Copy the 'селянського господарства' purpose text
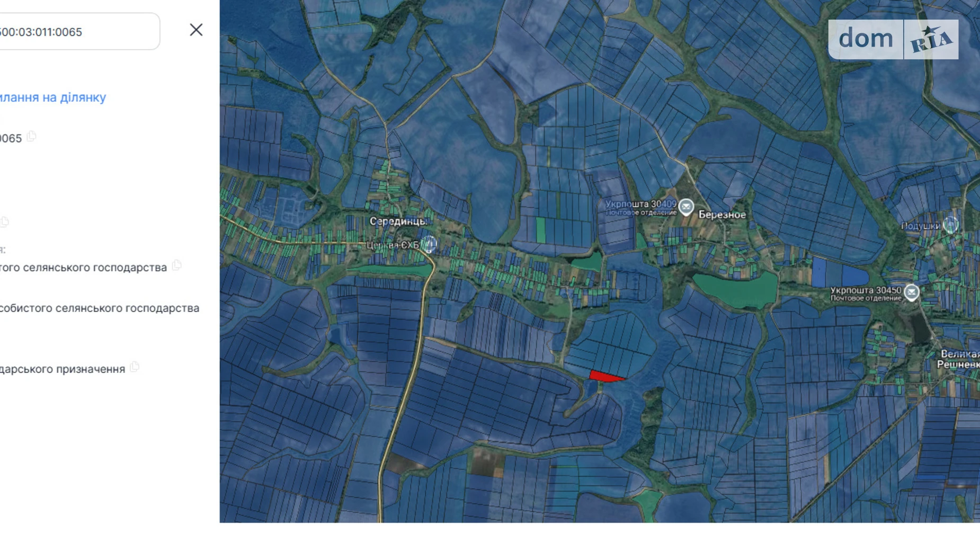The height and width of the screenshot is (551, 980). [177, 265]
